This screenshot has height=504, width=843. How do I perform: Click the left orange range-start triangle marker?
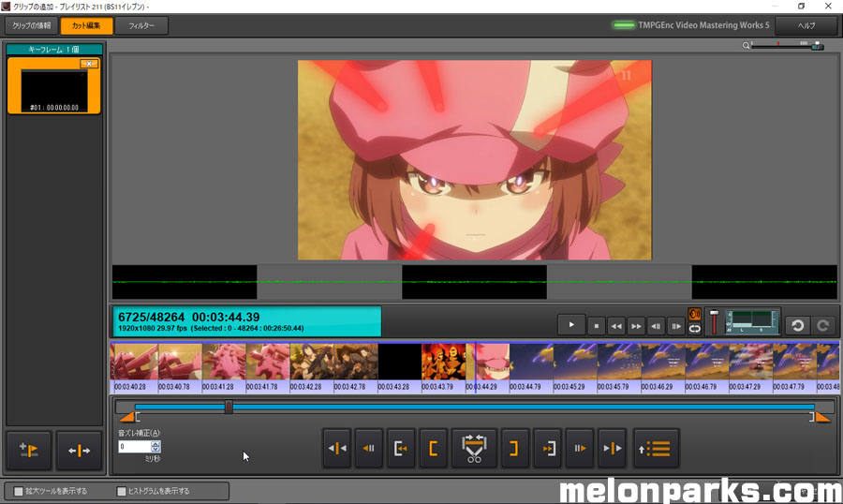pos(126,417)
